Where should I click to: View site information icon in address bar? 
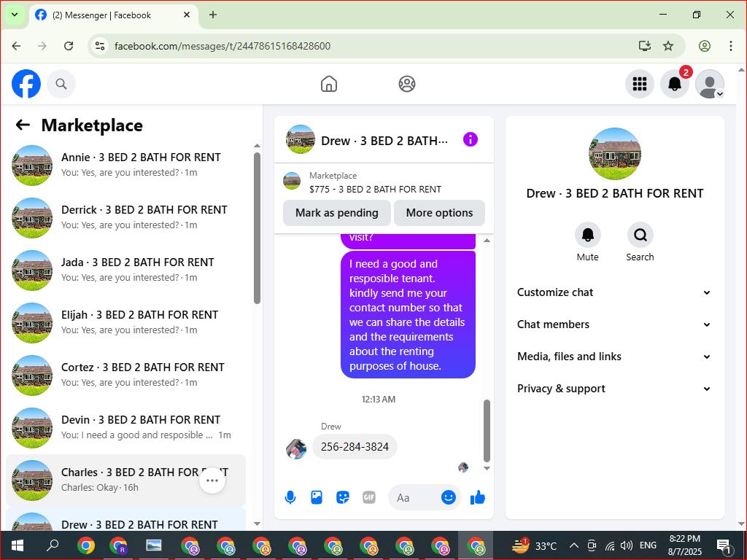[99, 46]
